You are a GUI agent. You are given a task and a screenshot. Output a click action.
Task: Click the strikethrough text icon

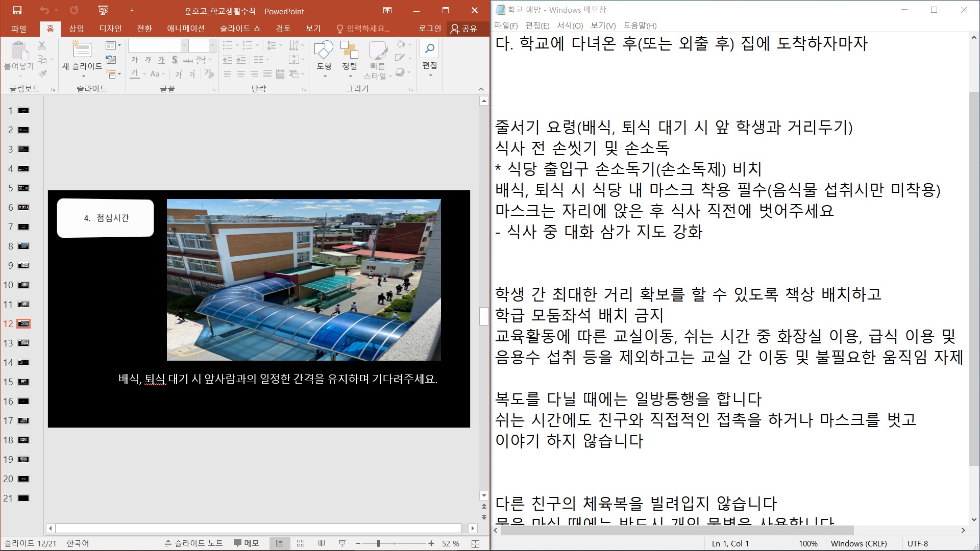pos(188,60)
